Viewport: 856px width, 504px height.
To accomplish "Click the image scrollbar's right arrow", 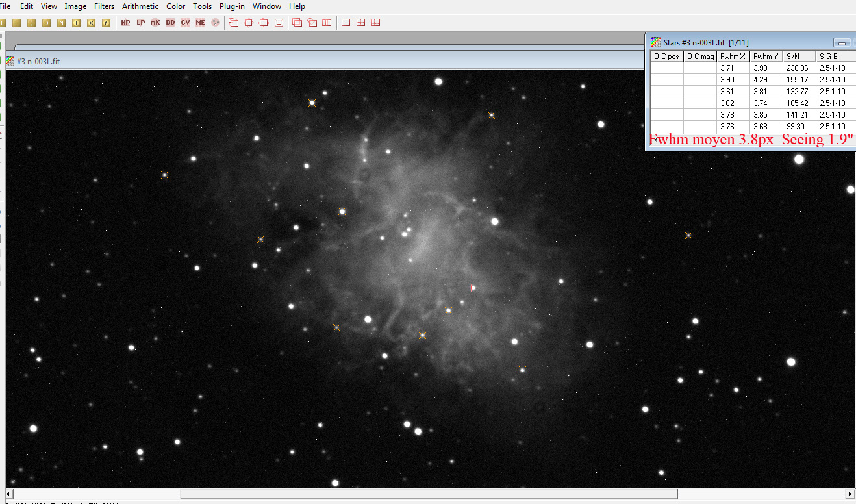I will pos(850,494).
